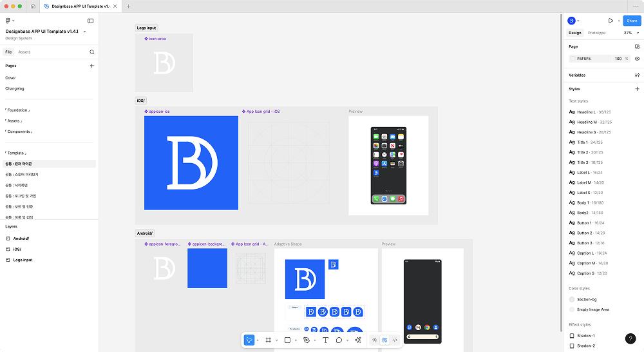Click the page background color swatch

click(573, 59)
